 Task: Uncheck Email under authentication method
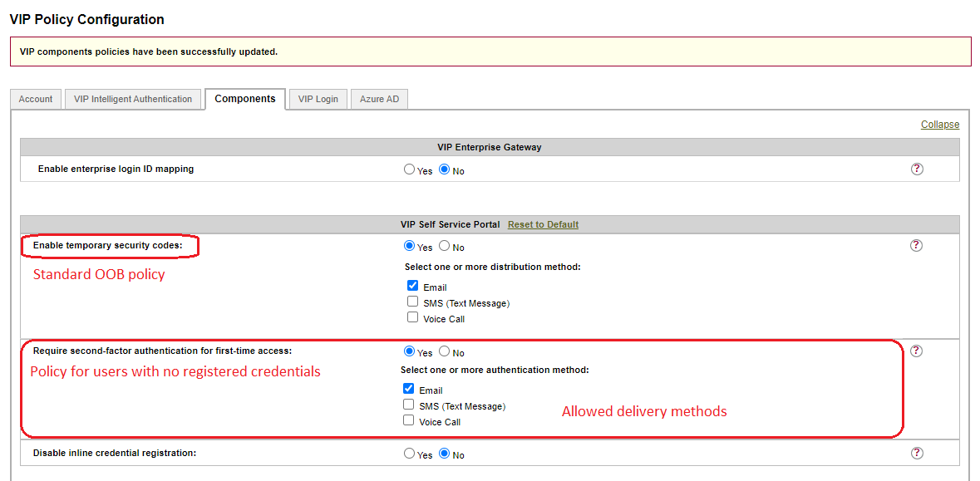[409, 389]
